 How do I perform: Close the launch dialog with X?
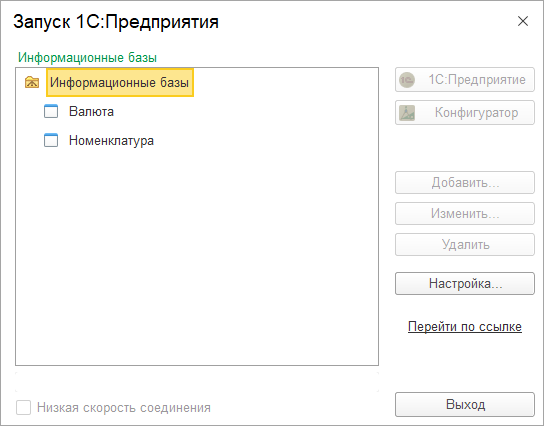pos(523,21)
